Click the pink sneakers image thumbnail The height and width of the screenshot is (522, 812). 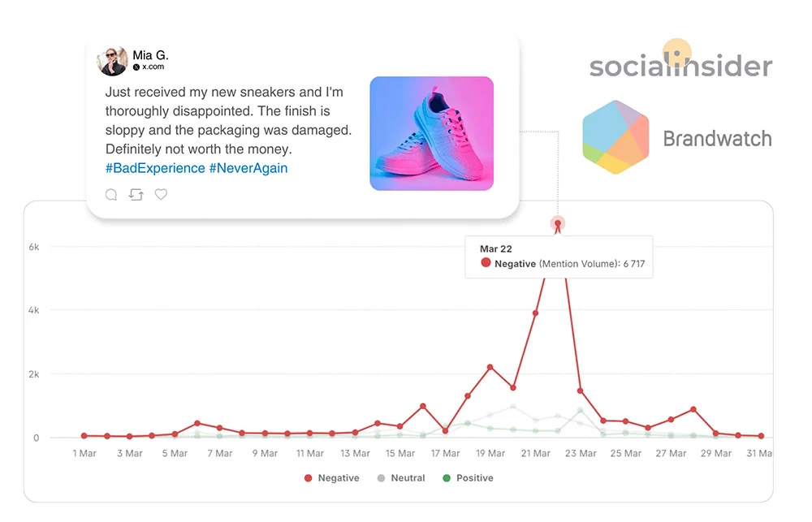click(431, 133)
